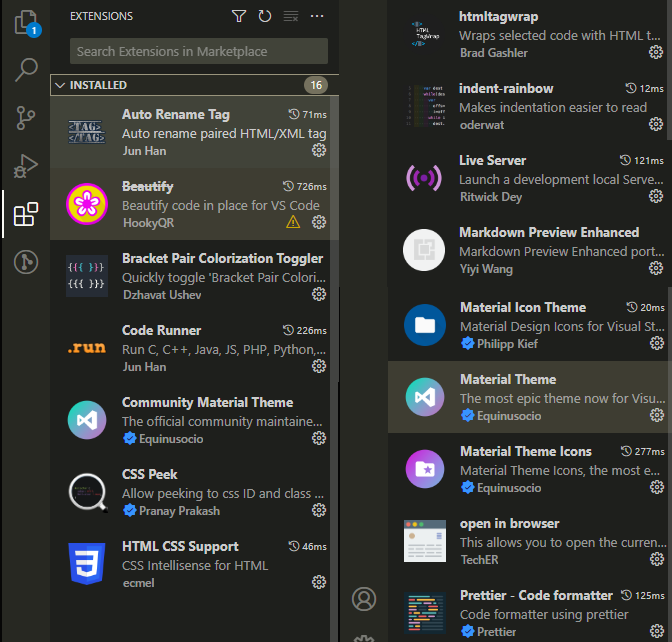The image size is (672, 642).
Task: Click the Clear Extensions Search Results icon
Action: click(x=291, y=16)
